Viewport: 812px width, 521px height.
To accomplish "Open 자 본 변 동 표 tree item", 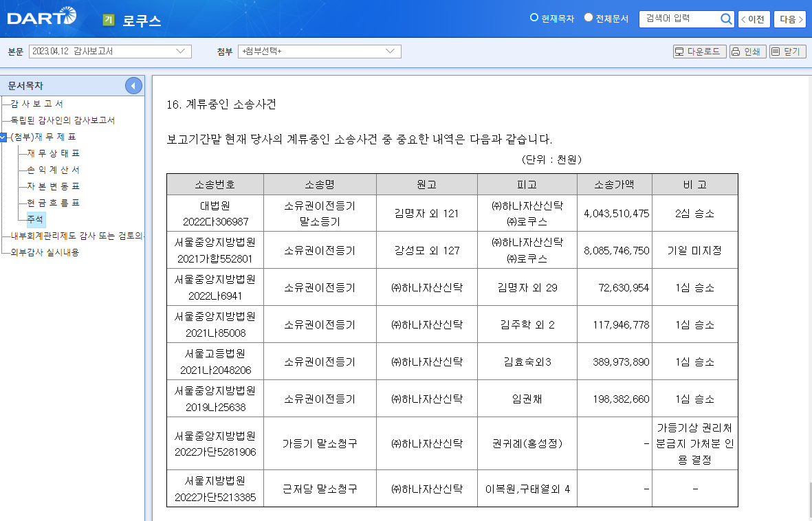I will coord(54,186).
